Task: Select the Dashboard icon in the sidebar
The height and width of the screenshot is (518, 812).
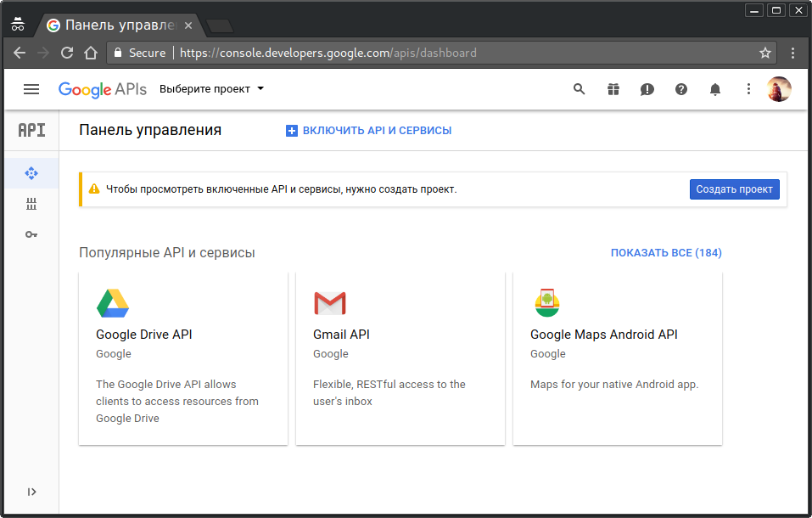Action: tap(31, 172)
